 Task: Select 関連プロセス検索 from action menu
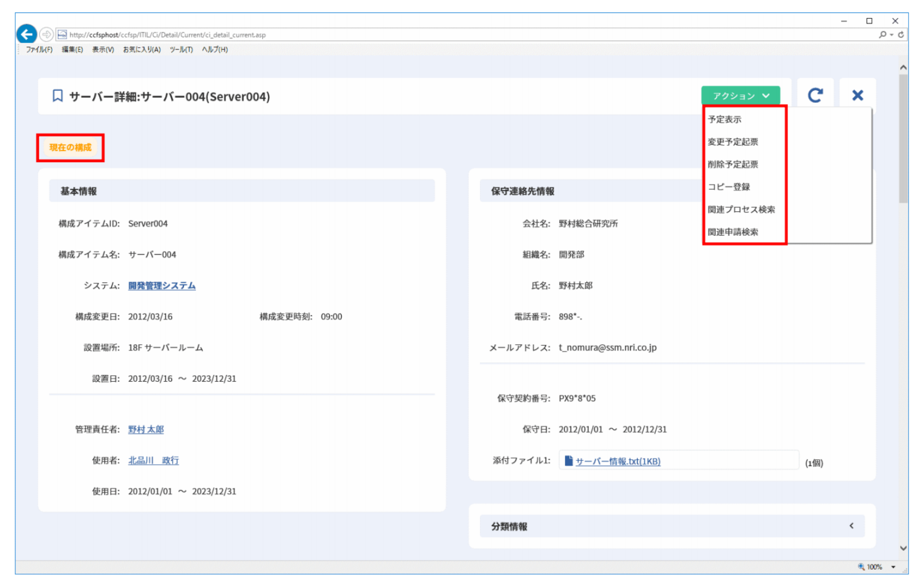point(741,210)
